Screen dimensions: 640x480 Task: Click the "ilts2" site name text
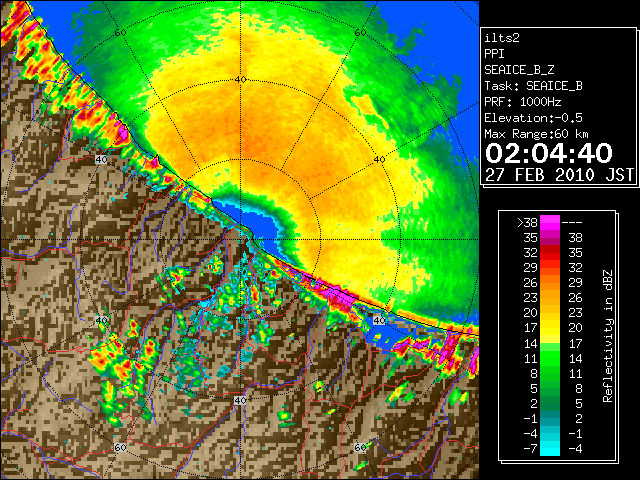[x=502, y=38]
